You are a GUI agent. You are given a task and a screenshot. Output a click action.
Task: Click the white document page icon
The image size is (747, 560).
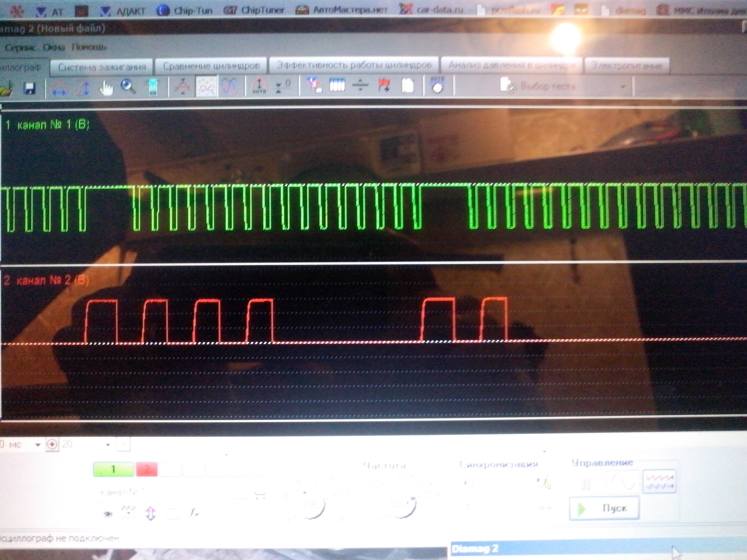pos(408,85)
